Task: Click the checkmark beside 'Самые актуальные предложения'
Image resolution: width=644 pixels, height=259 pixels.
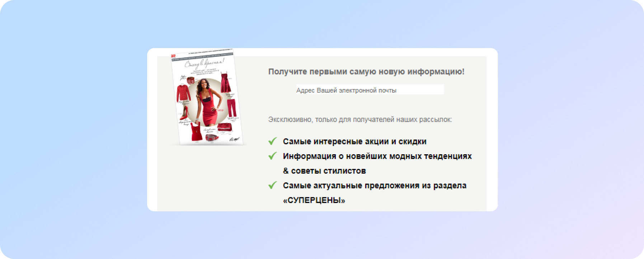Action: (273, 185)
